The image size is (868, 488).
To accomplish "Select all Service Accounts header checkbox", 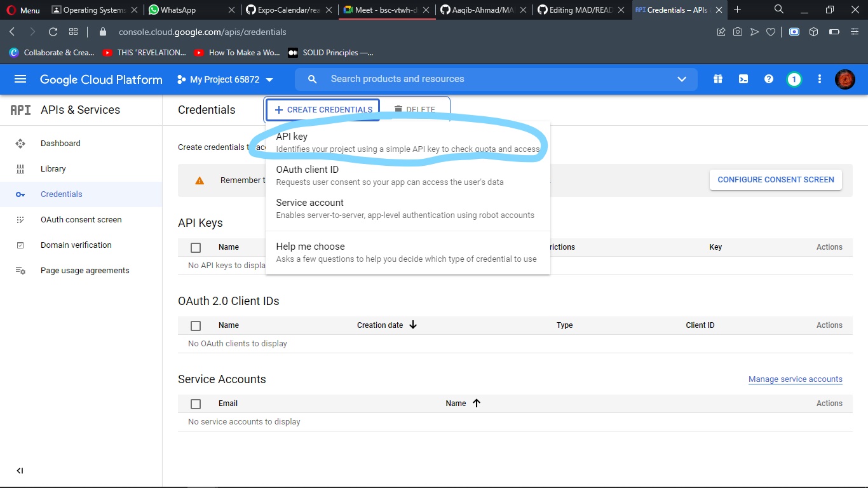I will (196, 404).
